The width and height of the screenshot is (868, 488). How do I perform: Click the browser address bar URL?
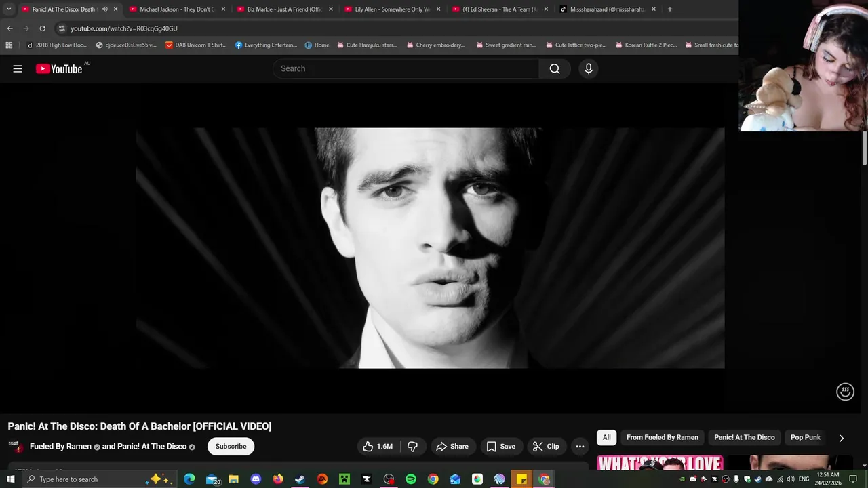[x=124, y=28]
